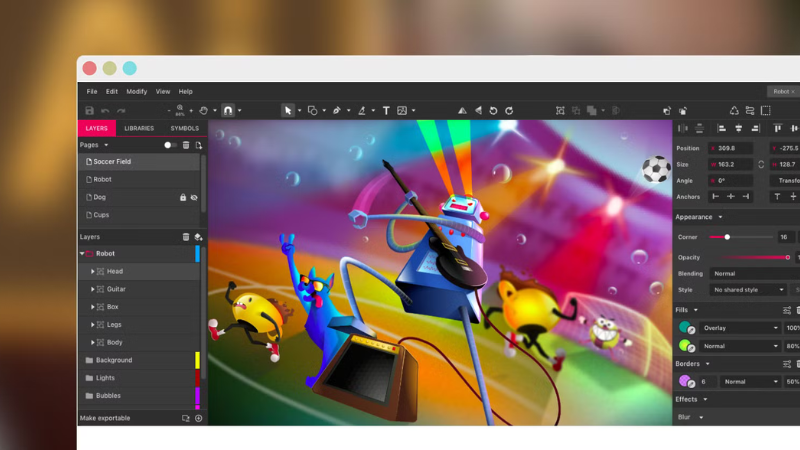The image size is (800, 450).
Task: Toggle visibility of the Dog page
Action: click(194, 197)
